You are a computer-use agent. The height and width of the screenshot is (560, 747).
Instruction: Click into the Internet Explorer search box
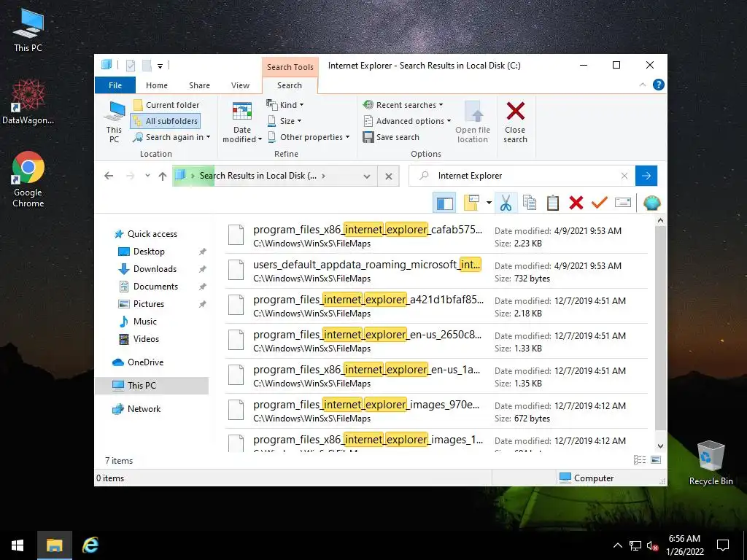tap(523, 176)
